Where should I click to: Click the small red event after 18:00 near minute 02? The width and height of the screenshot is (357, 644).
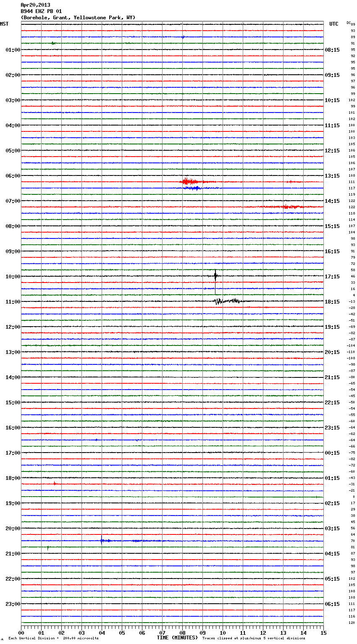coord(55,484)
